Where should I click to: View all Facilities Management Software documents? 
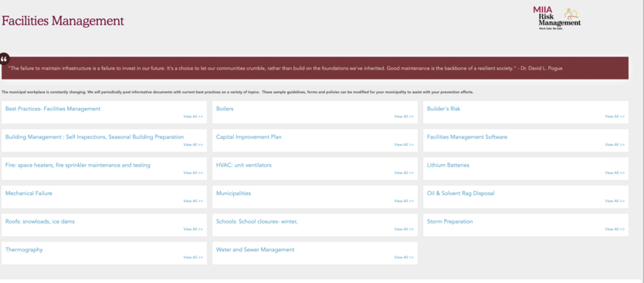(615, 145)
